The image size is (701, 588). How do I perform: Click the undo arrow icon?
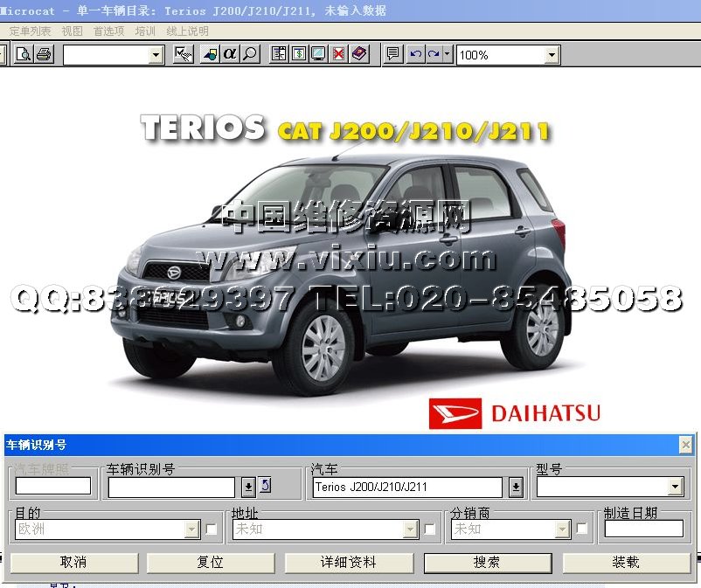[x=415, y=55]
